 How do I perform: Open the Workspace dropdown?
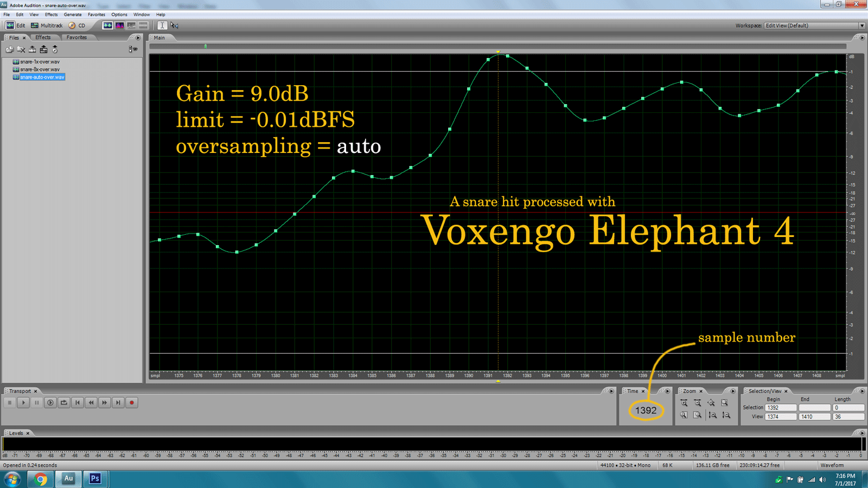(x=861, y=25)
